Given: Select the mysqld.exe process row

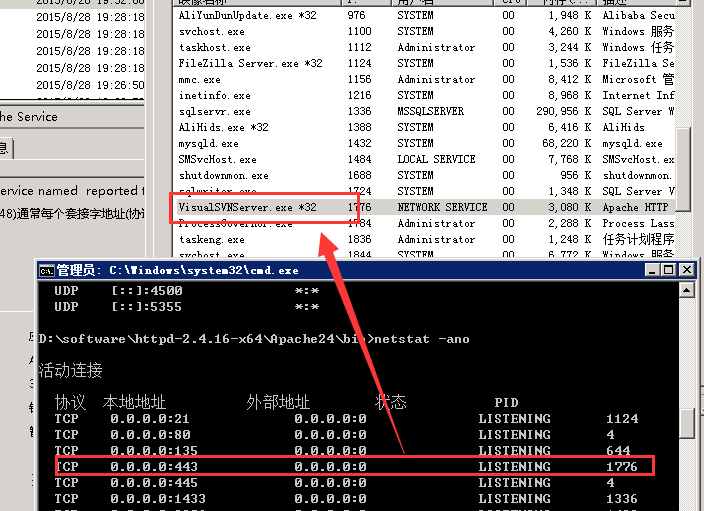Looking at the screenshot, I should (424, 143).
